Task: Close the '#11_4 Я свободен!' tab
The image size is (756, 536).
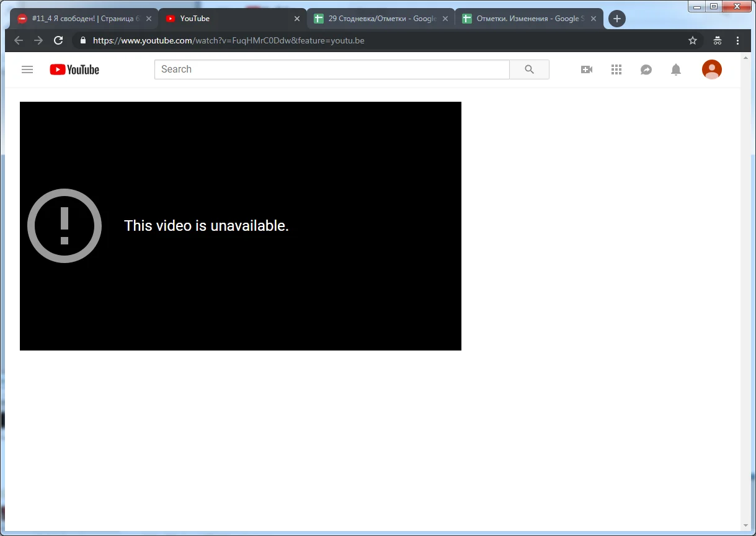Action: point(149,19)
